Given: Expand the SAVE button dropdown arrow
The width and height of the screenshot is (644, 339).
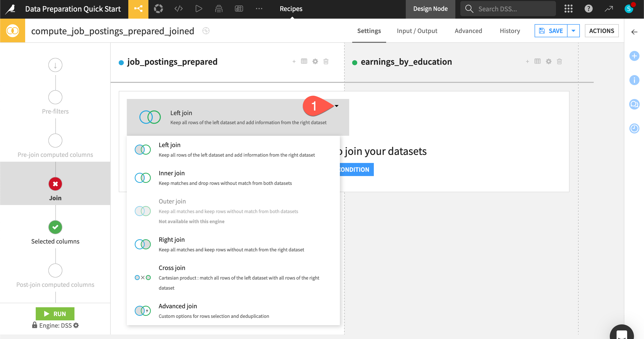Looking at the screenshot, I should click(x=574, y=30).
